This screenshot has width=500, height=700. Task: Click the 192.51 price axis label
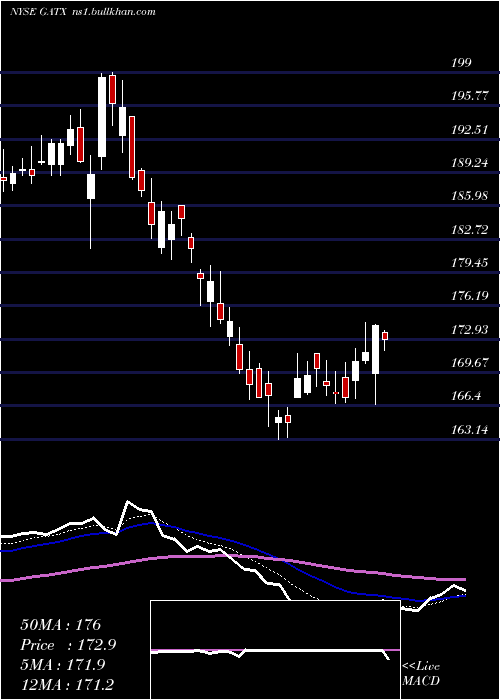pos(470,129)
